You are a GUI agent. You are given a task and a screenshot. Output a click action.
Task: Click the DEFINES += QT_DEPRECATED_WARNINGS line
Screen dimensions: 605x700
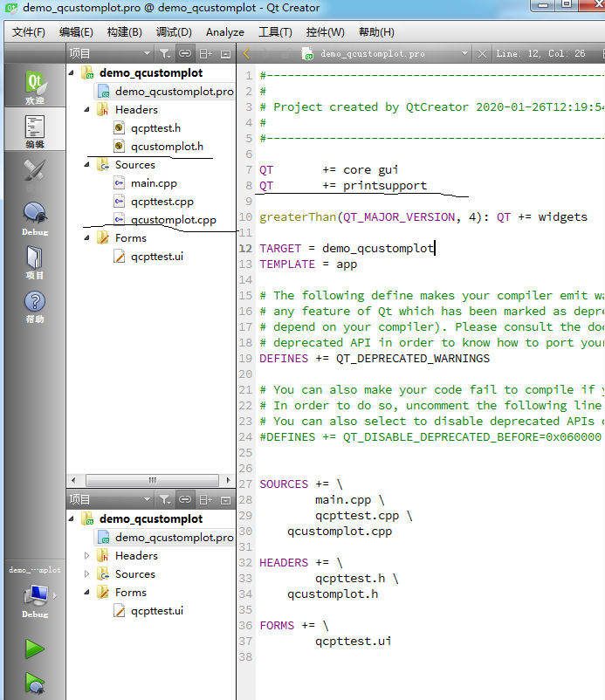point(375,358)
